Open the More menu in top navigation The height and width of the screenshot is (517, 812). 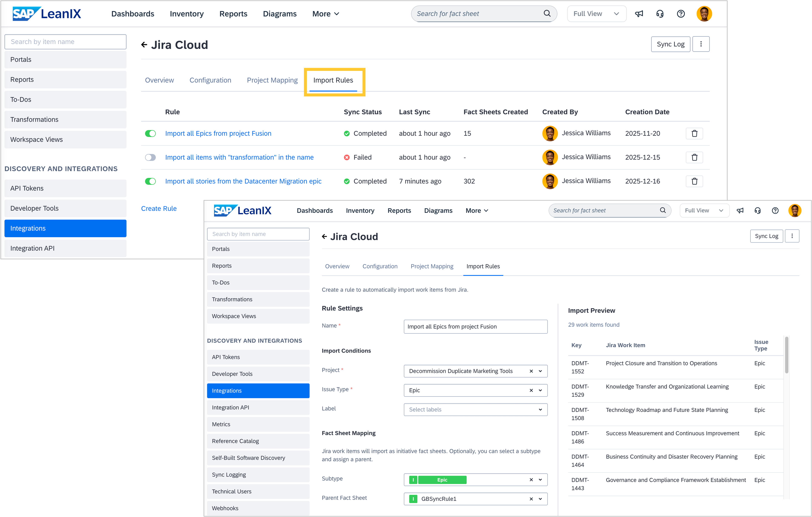325,14
